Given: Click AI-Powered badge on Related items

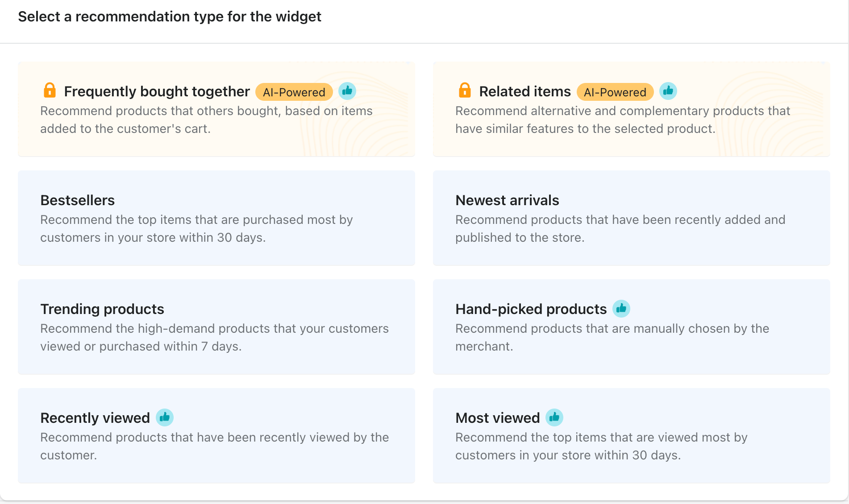Looking at the screenshot, I should (x=615, y=92).
